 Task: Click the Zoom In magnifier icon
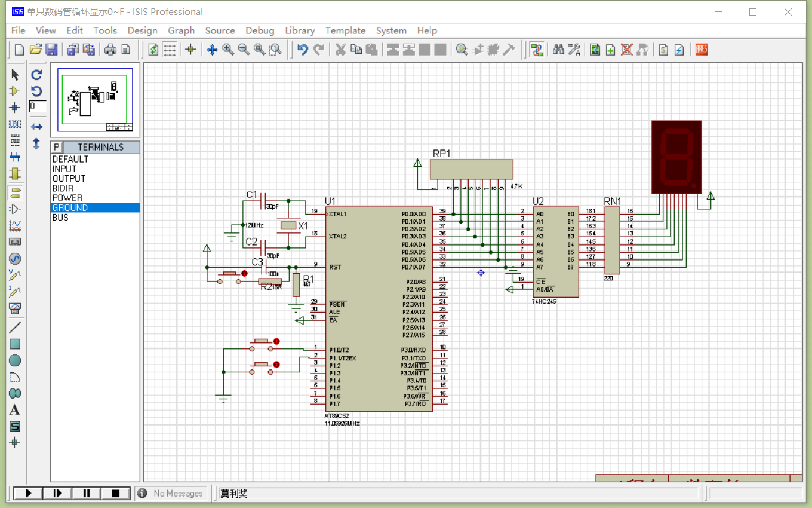[x=227, y=50]
